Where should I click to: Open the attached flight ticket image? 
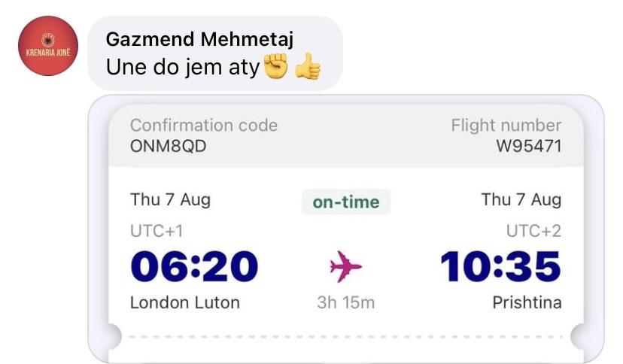(345, 229)
